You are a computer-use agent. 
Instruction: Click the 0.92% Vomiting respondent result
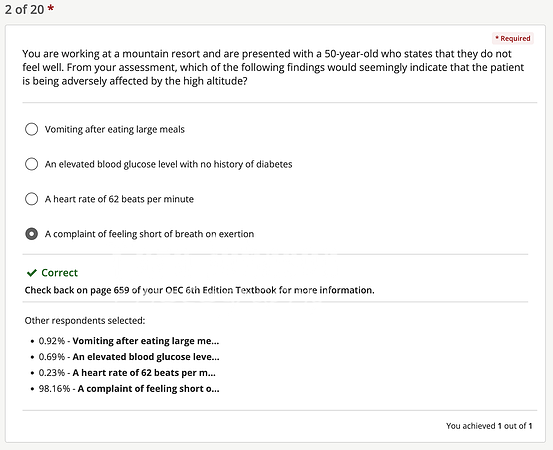(x=129, y=341)
